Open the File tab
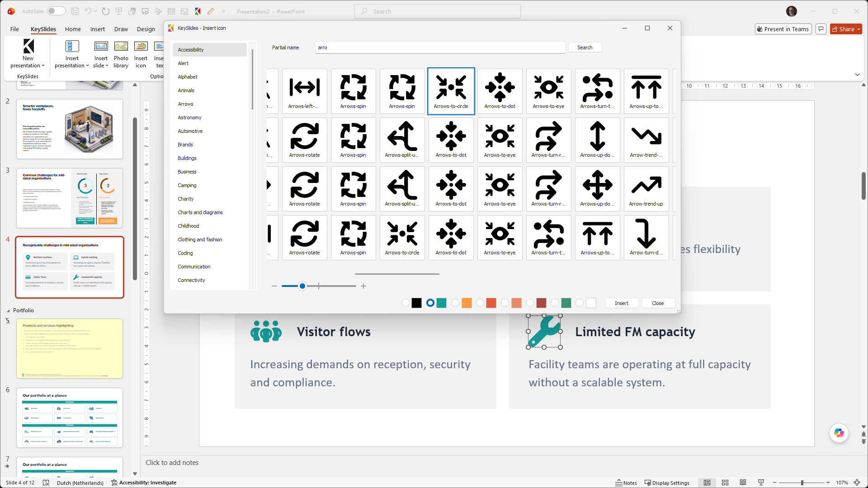868x488 pixels. 14,29
